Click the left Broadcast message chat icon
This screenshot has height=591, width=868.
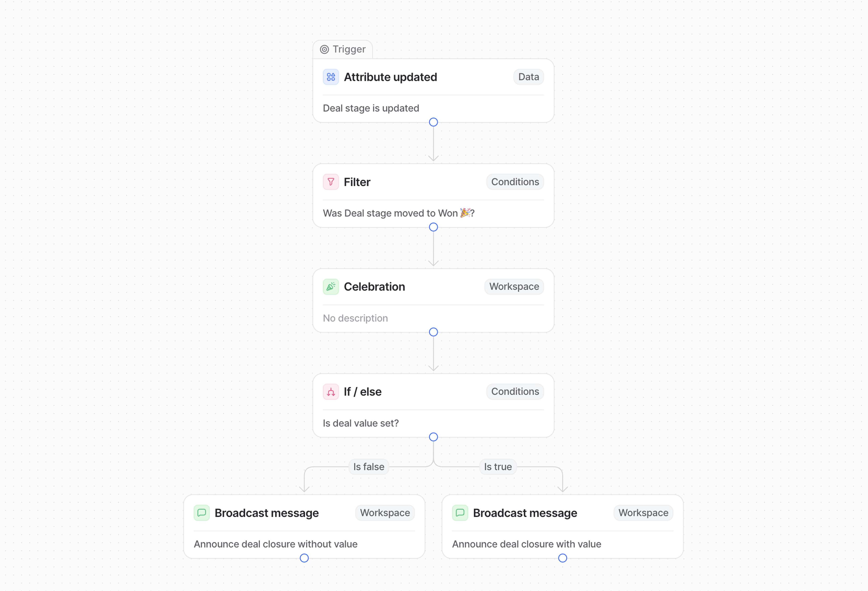click(x=201, y=513)
